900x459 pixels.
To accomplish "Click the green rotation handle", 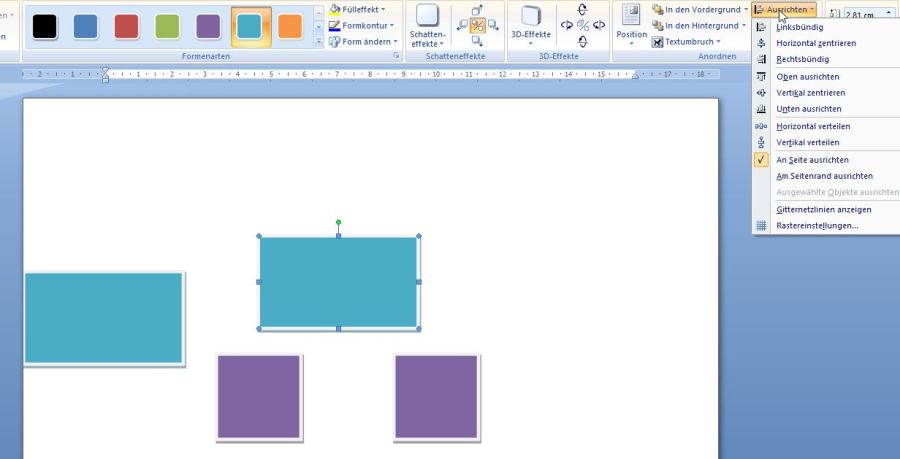I will [x=339, y=222].
